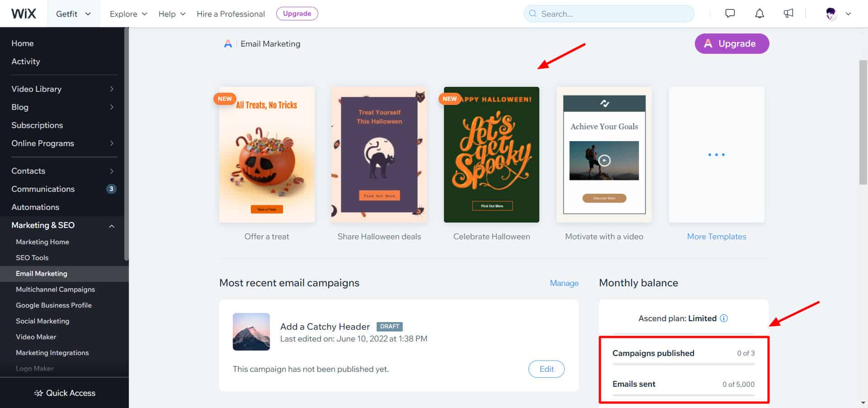
Task: Click the More Templates link
Action: tap(717, 237)
